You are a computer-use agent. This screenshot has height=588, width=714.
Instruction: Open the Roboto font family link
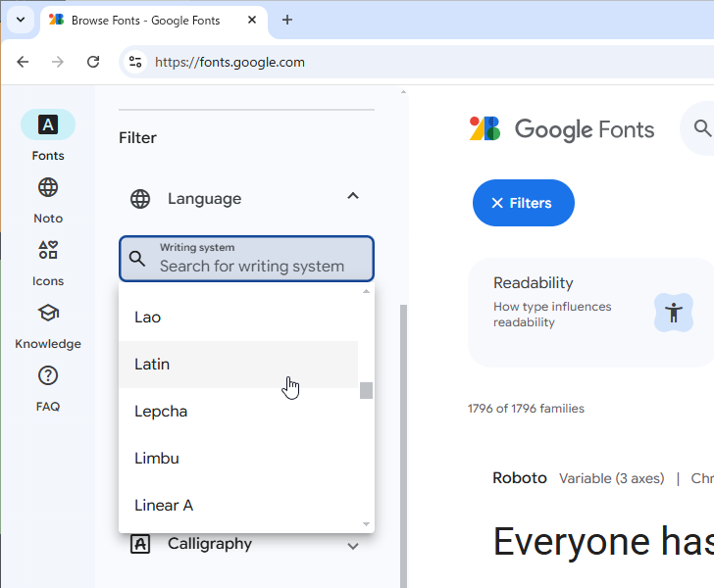[519, 478]
